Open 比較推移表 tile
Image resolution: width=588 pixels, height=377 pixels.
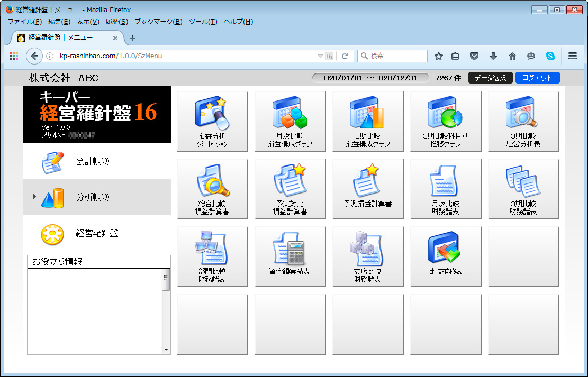point(446,256)
